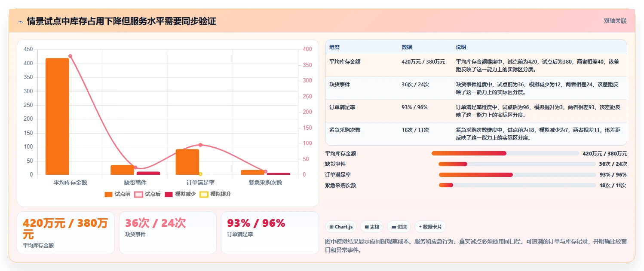Click the orange 平均库存金额 bar in chart
This screenshot has width=644, height=271.
tap(57, 116)
